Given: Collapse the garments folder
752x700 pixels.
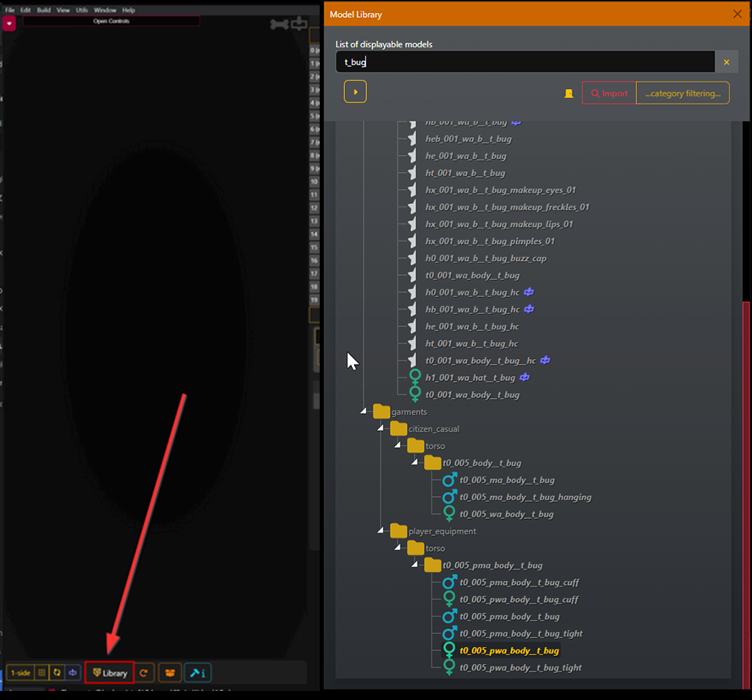Looking at the screenshot, I should pyautogui.click(x=364, y=412).
